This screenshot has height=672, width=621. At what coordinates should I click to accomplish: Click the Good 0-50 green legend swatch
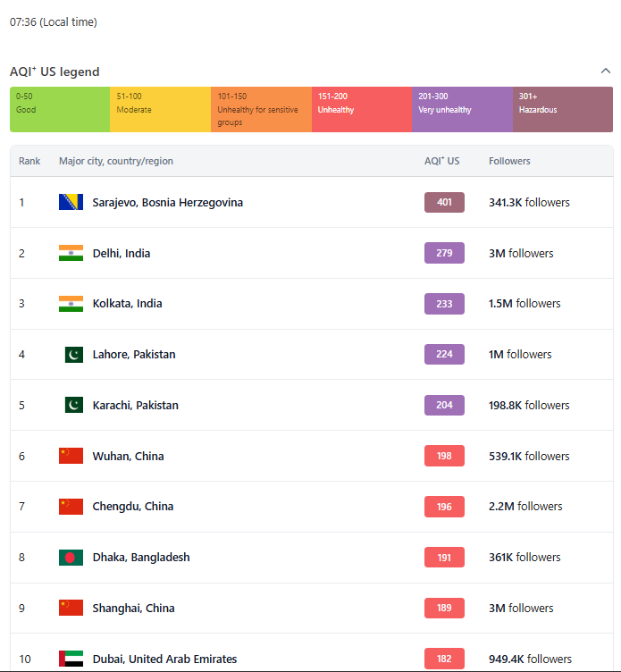pyautogui.click(x=60, y=109)
